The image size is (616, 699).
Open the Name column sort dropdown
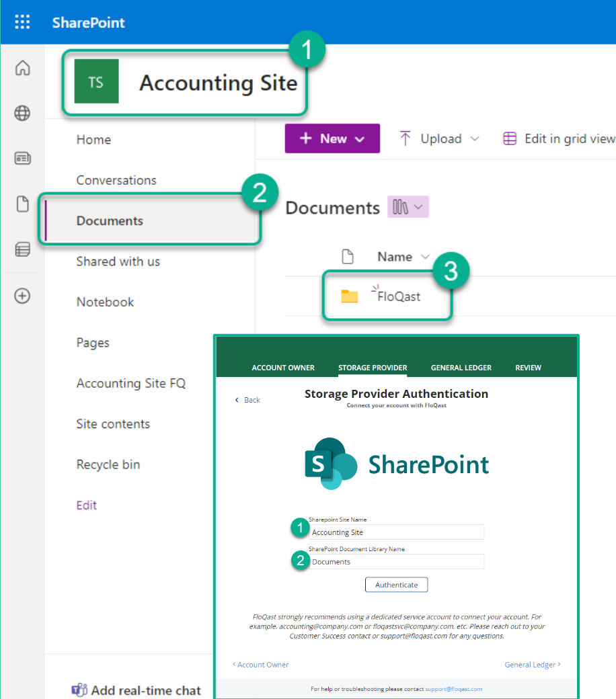[425, 257]
